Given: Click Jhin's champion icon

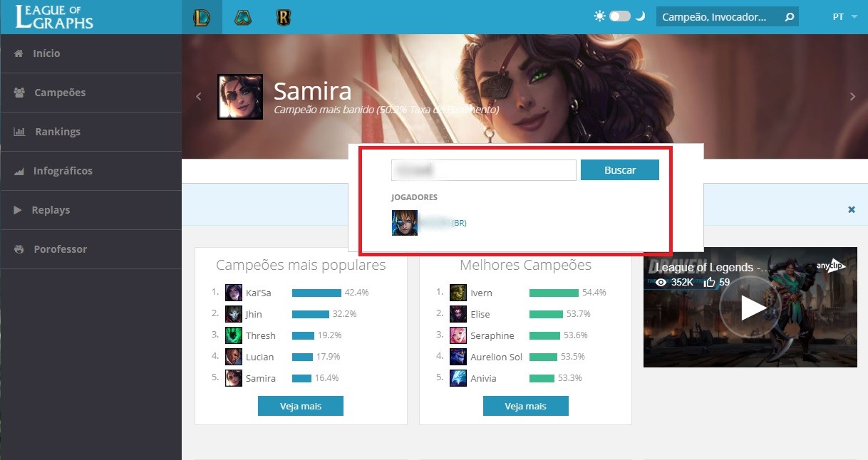Looking at the screenshot, I should (x=234, y=314).
